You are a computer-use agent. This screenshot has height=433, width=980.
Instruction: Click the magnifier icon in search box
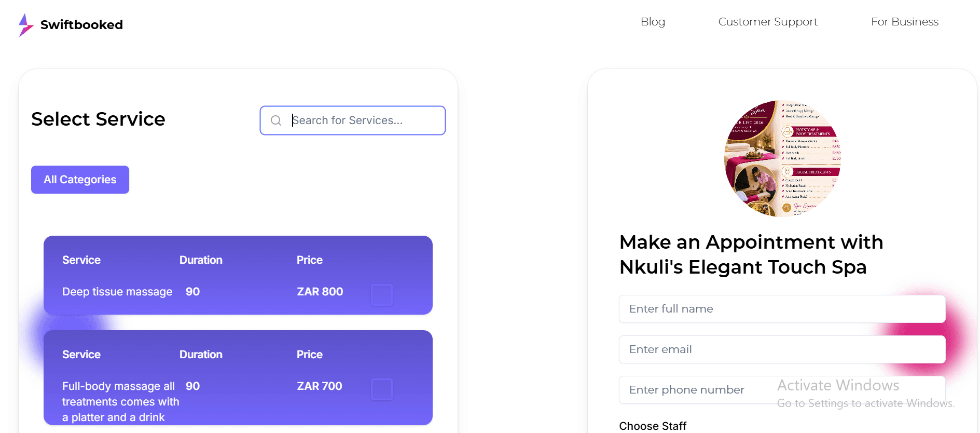(276, 120)
